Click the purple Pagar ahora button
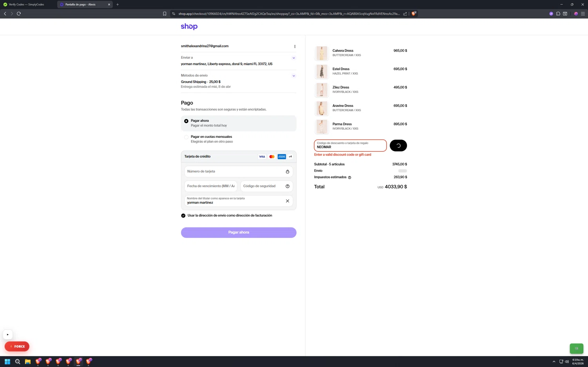Image resolution: width=588 pixels, height=367 pixels. [238, 232]
